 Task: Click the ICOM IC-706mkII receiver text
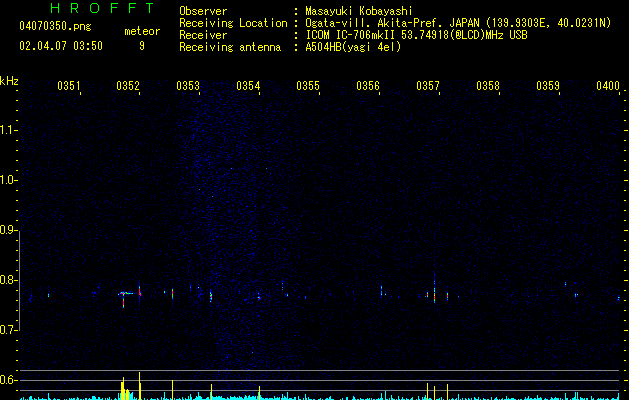coord(416,35)
